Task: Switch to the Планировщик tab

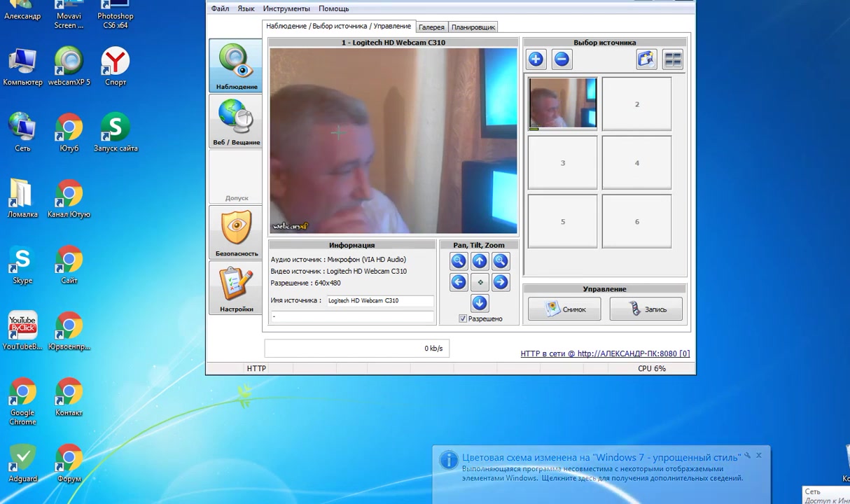Action: pos(473,27)
